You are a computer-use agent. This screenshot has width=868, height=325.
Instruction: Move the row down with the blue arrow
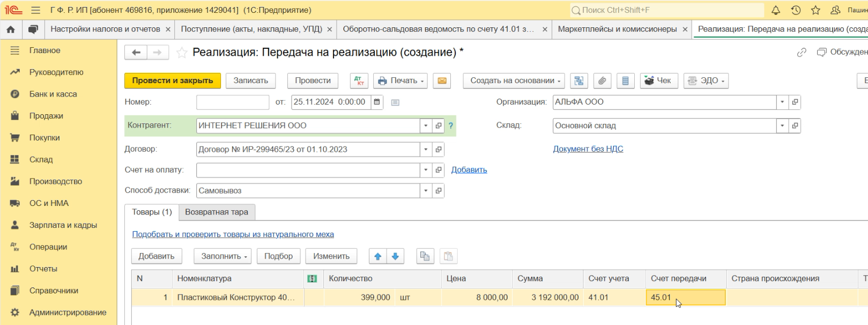(x=395, y=256)
